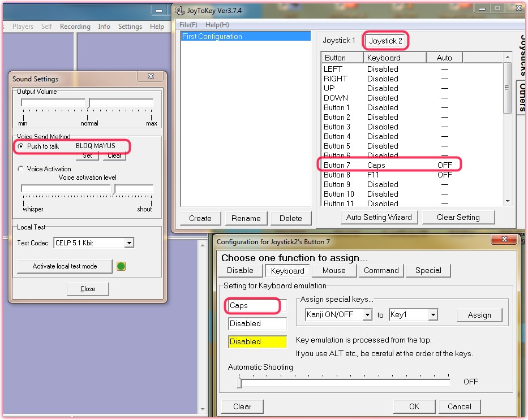Click the Auto Setting Wizard button
This screenshot has height=420, width=528.
point(379,217)
